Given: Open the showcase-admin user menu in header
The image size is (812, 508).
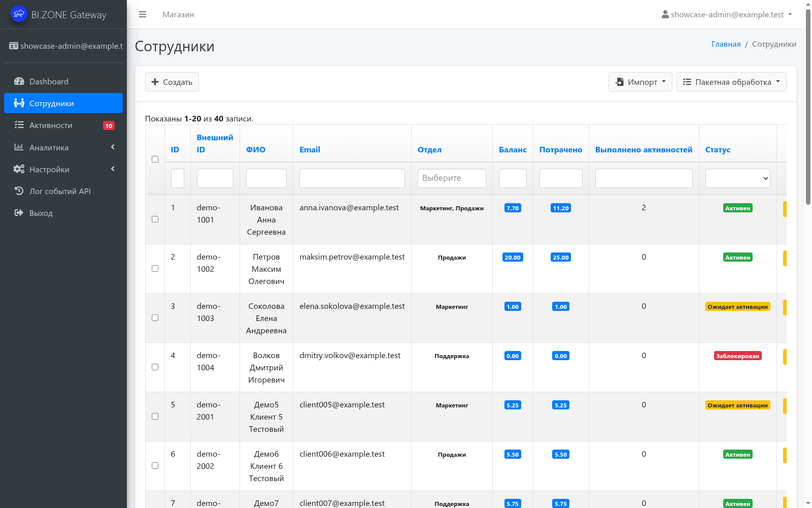Looking at the screenshot, I should 727,15.
